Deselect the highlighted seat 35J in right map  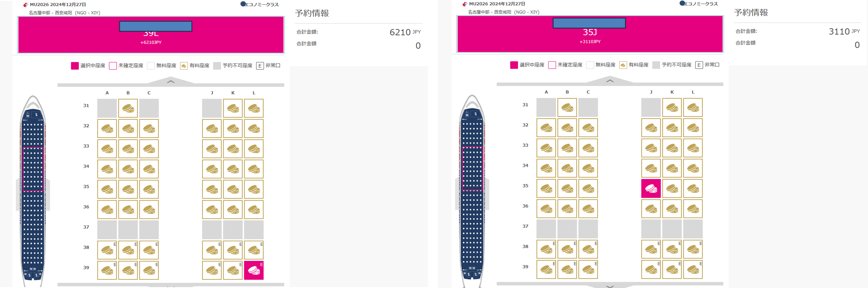pos(651,188)
